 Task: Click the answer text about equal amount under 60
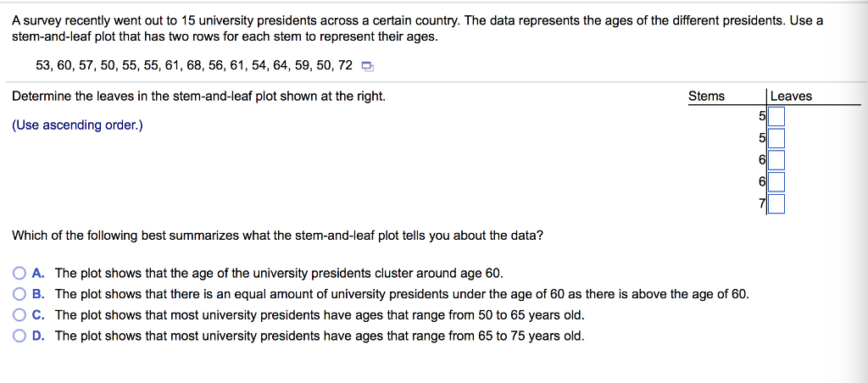[402, 294]
